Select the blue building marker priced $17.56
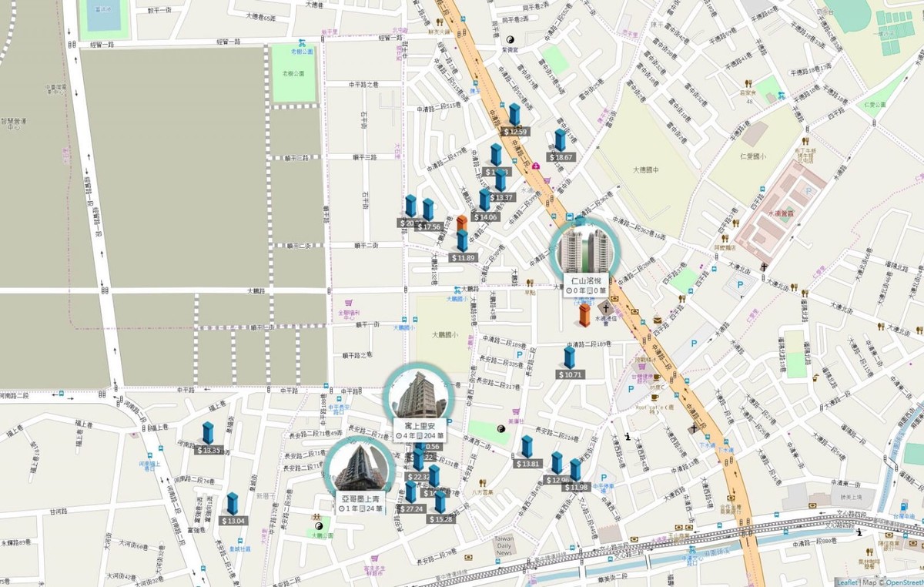Image resolution: width=924 pixels, height=587 pixels. point(428,210)
